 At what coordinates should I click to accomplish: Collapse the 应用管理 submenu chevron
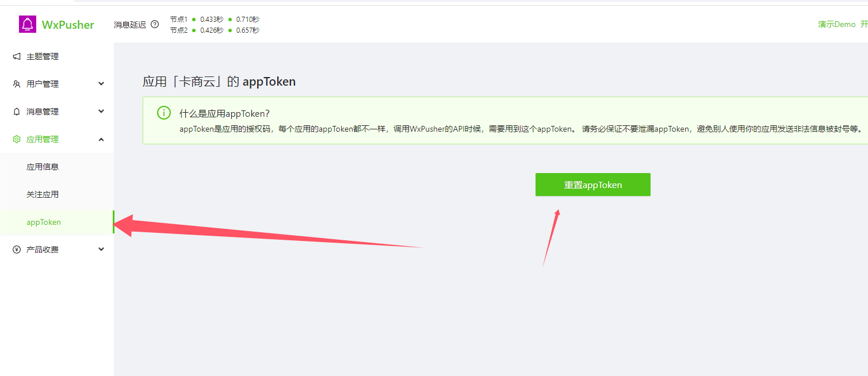pos(101,139)
